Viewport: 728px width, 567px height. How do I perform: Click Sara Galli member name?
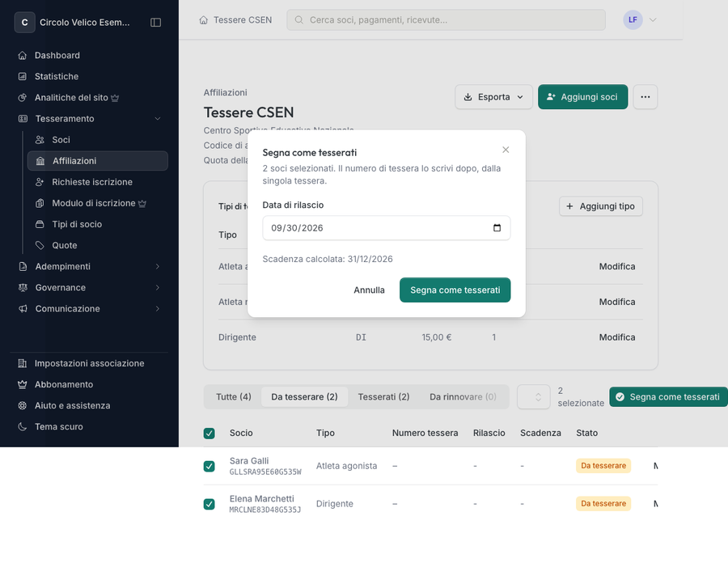click(249, 461)
